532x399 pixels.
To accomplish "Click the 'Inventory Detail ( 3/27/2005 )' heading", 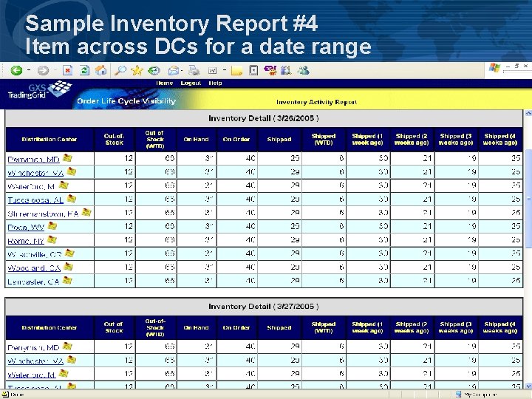I will (264, 307).
